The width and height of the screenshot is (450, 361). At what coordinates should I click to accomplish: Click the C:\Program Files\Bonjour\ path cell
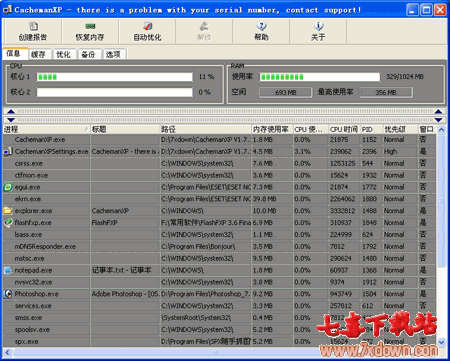(205, 247)
